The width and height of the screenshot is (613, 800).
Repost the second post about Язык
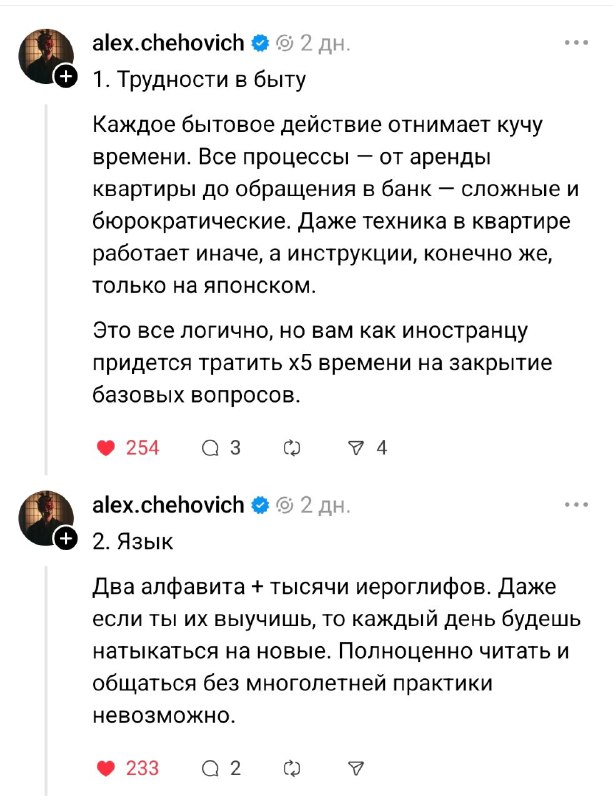click(293, 769)
